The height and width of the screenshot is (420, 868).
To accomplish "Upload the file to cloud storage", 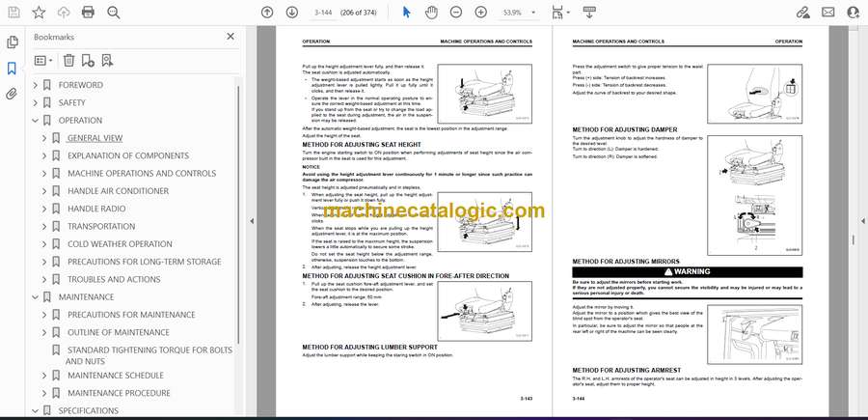I will click(x=64, y=13).
